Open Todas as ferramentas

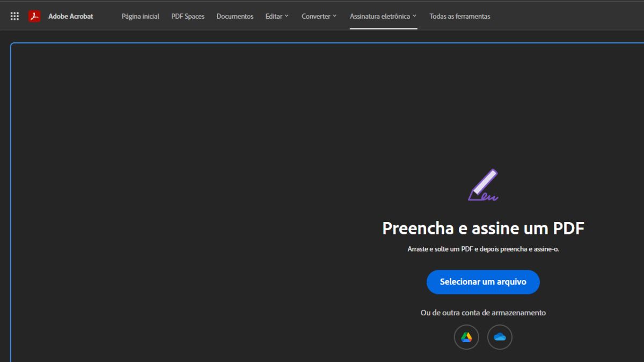click(459, 16)
